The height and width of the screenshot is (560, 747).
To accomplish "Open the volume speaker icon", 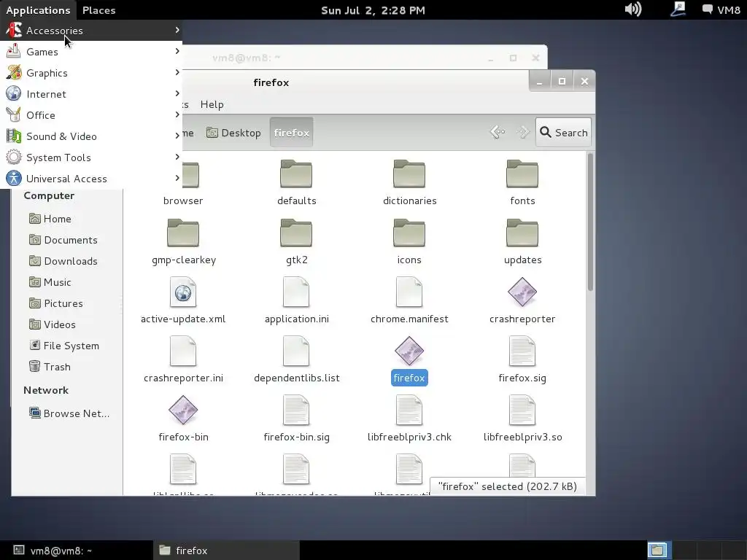I will pyautogui.click(x=633, y=9).
